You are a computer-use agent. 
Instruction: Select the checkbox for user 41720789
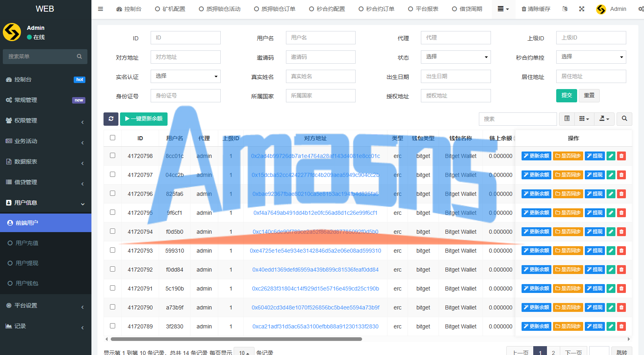(112, 326)
